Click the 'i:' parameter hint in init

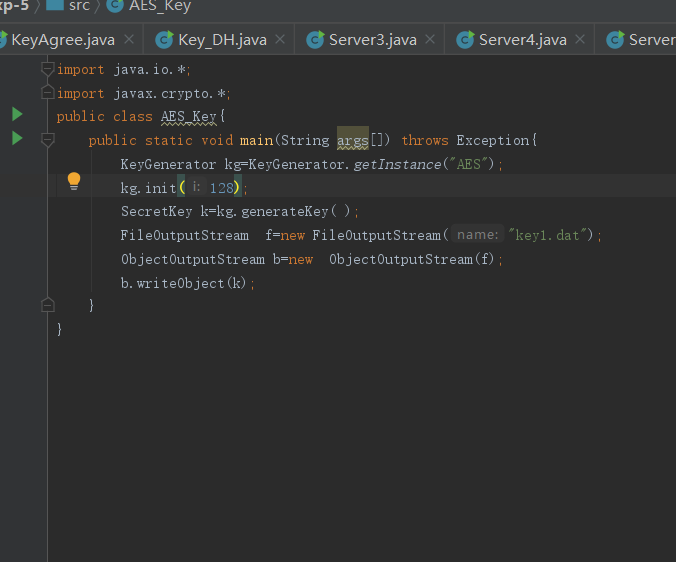(196, 187)
